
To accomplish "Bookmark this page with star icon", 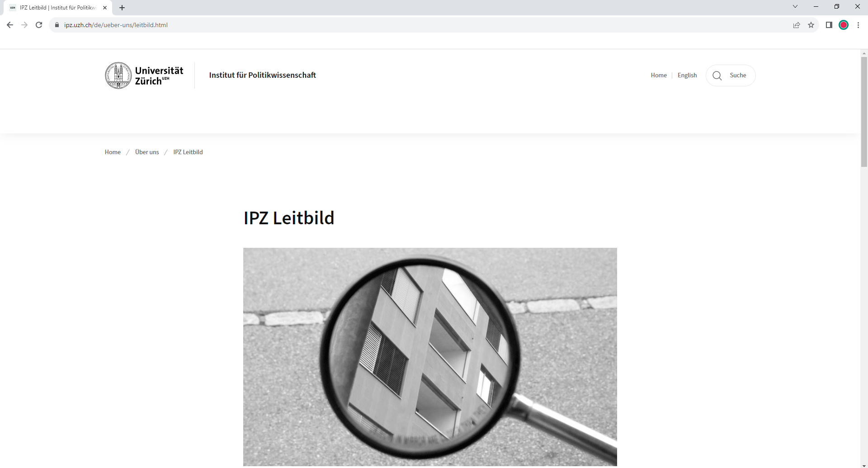I will (811, 25).
